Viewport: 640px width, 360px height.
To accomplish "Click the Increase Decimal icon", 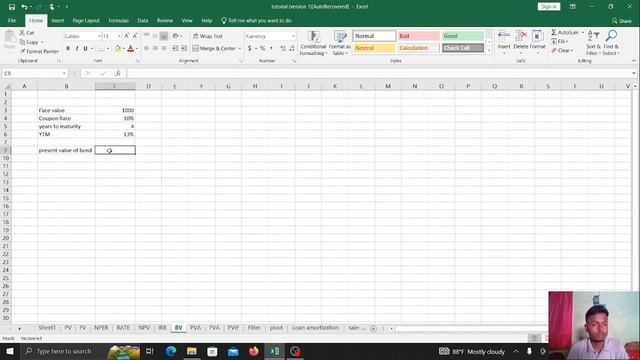I will (x=283, y=49).
